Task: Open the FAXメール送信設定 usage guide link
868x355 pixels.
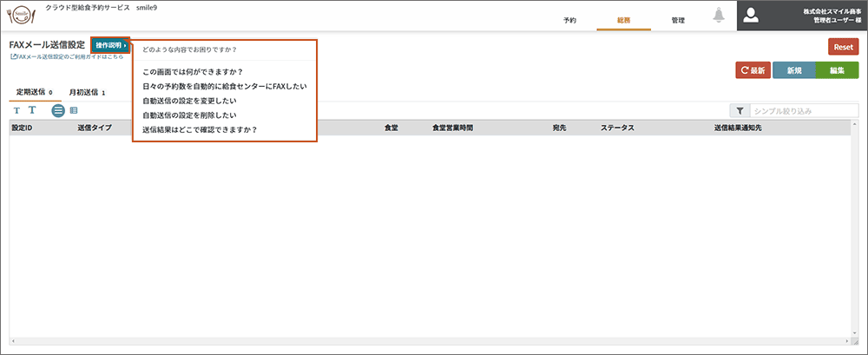Action: coord(67,56)
